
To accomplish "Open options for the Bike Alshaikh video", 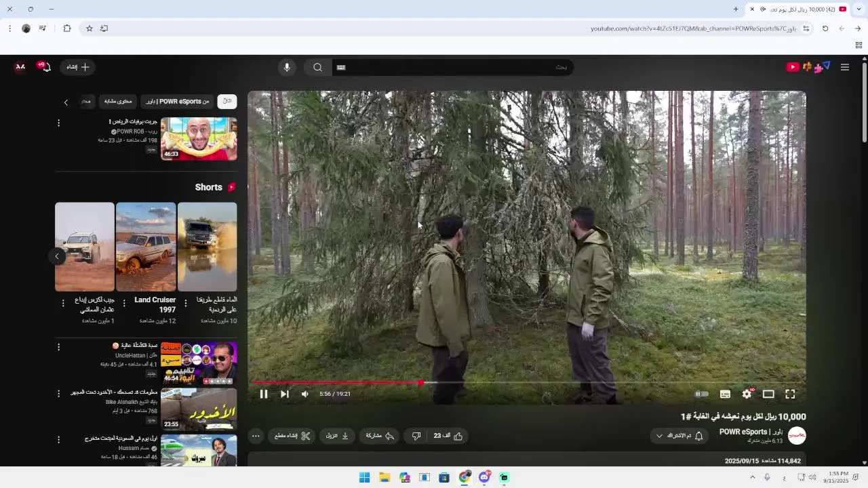I will [58, 393].
